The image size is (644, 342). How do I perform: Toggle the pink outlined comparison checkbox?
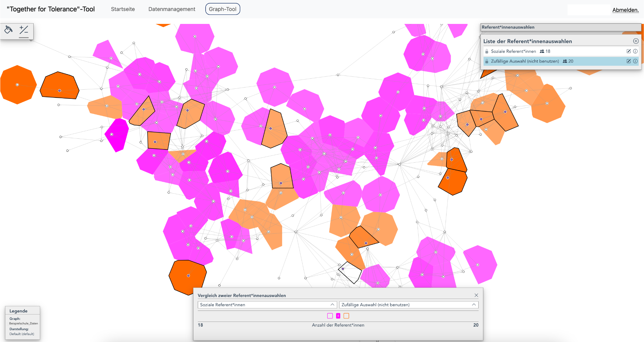(x=330, y=316)
